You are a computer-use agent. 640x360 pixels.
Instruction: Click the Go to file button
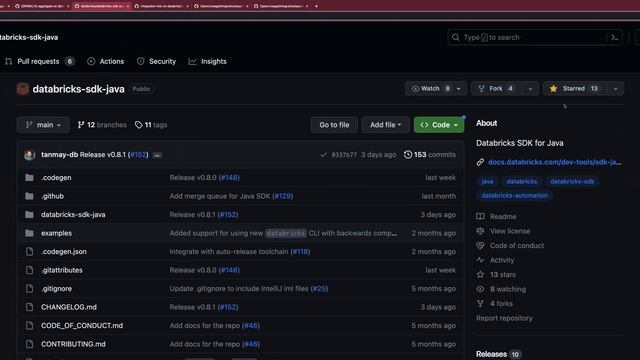click(x=334, y=125)
